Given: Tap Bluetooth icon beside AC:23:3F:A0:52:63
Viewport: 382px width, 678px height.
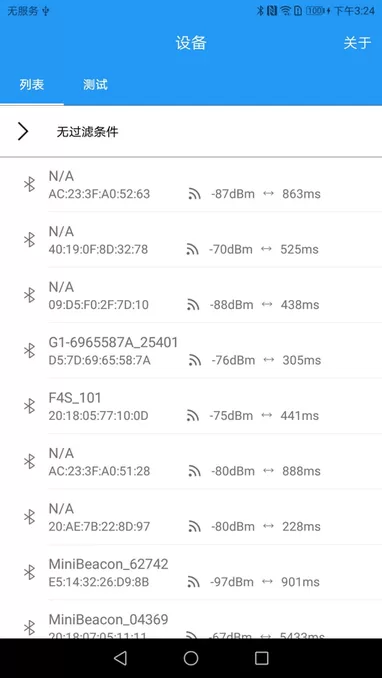Looking at the screenshot, I should (x=29, y=184).
